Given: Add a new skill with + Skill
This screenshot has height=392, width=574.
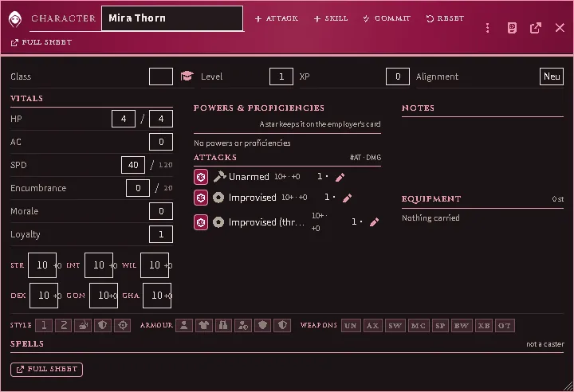Looking at the screenshot, I should pyautogui.click(x=331, y=18).
